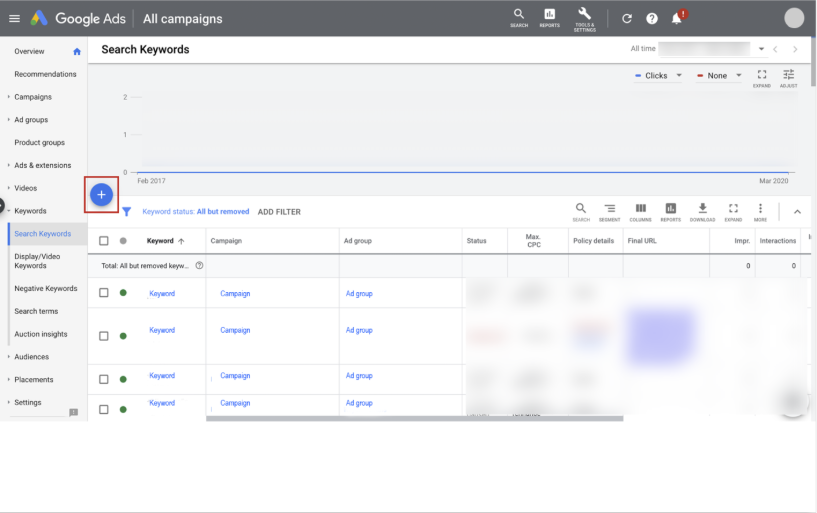Screen dimensions: 817x513
Task: Open first row Keyword link
Action: (x=162, y=294)
